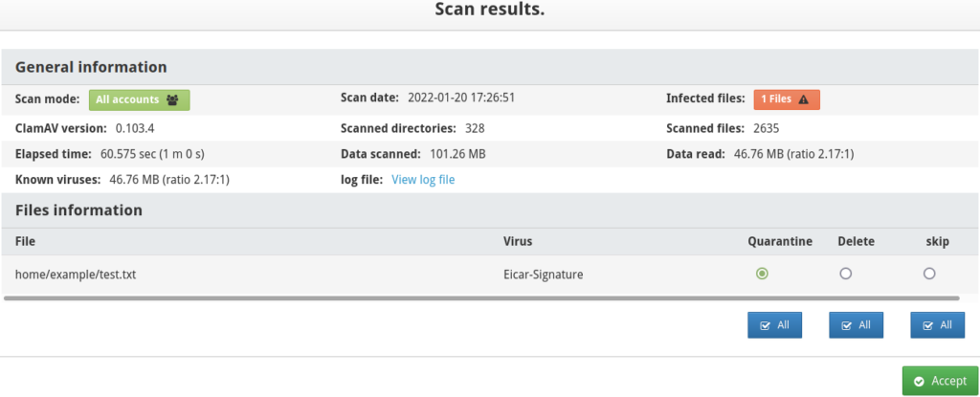This screenshot has height=397, width=980.
Task: Select Quarantine option for test.txt
Action: click(762, 274)
